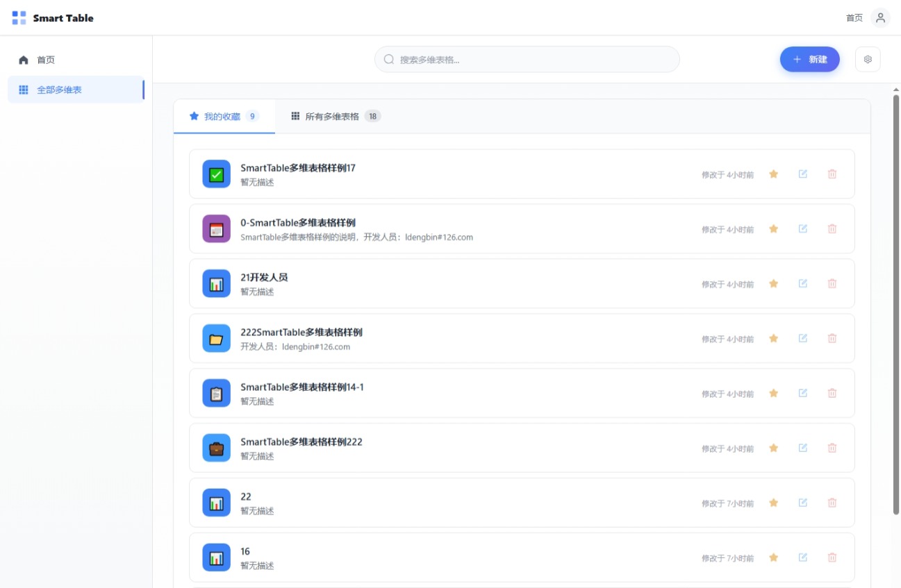901x588 pixels.
Task: Open the user profile avatar icon
Action: pos(880,18)
